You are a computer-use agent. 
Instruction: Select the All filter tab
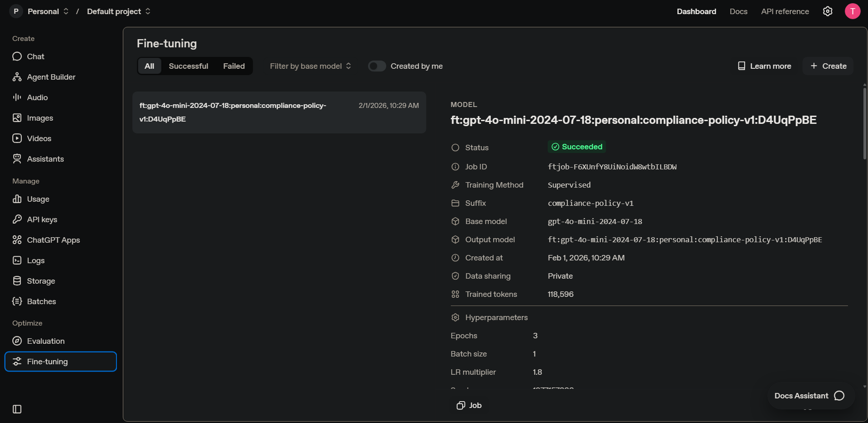[x=149, y=66]
